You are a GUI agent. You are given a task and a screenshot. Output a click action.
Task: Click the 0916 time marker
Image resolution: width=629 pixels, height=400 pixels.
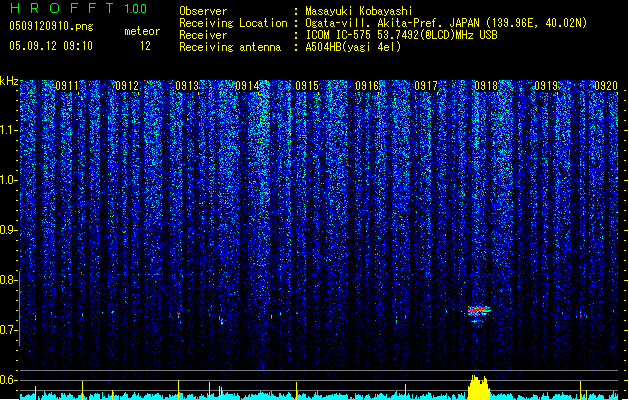[x=367, y=86]
